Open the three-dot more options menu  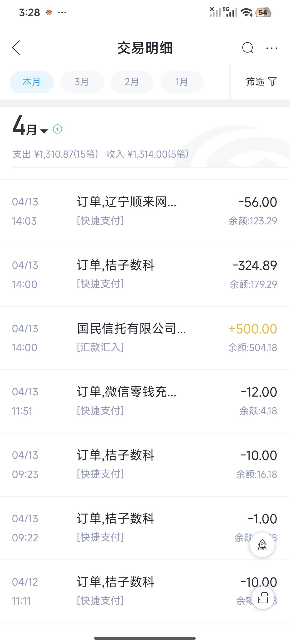[x=271, y=48]
